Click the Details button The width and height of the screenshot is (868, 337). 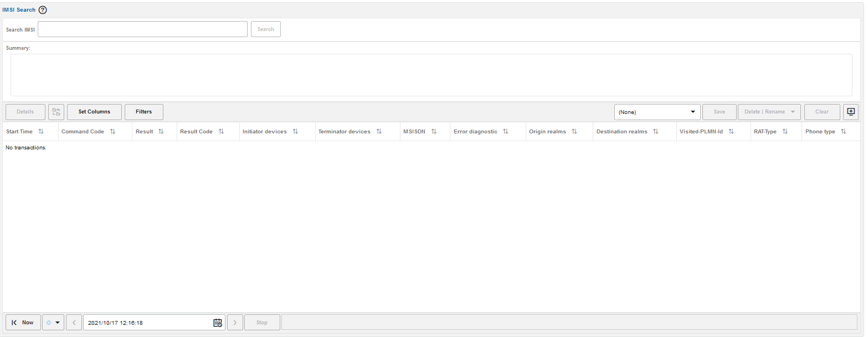tap(25, 112)
